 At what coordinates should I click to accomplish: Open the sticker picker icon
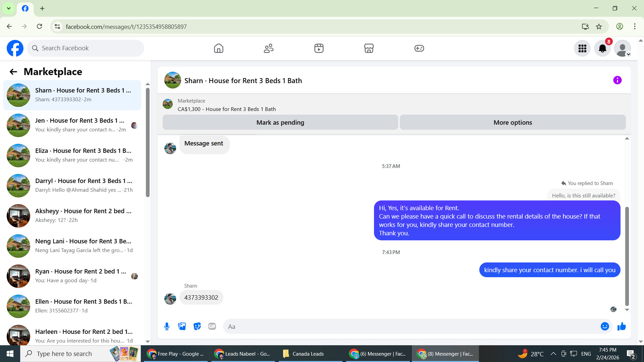[197, 326]
